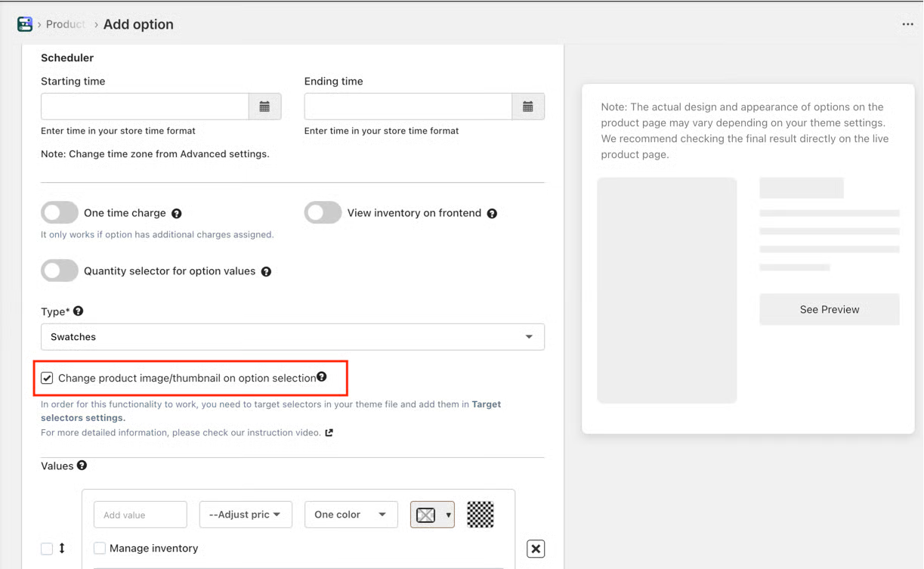Click the Add value input field
The width and height of the screenshot is (924, 569).
pos(141,515)
